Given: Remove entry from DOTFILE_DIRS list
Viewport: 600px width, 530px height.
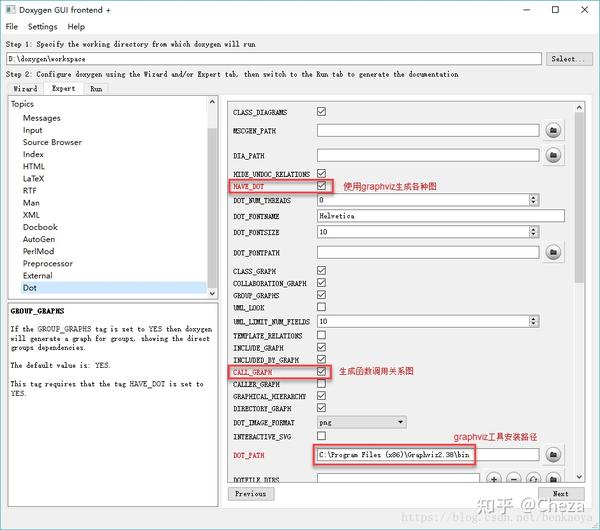Looking at the screenshot, I should click(514, 478).
